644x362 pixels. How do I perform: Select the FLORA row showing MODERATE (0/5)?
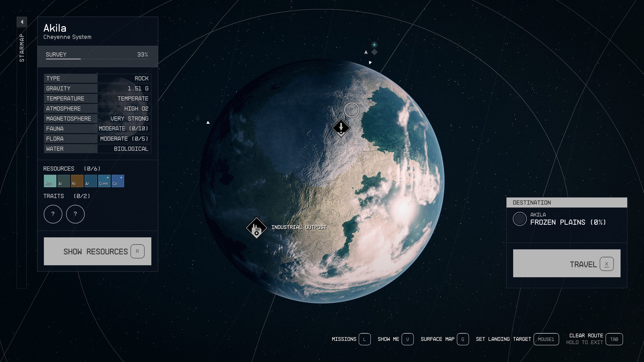coord(97,139)
